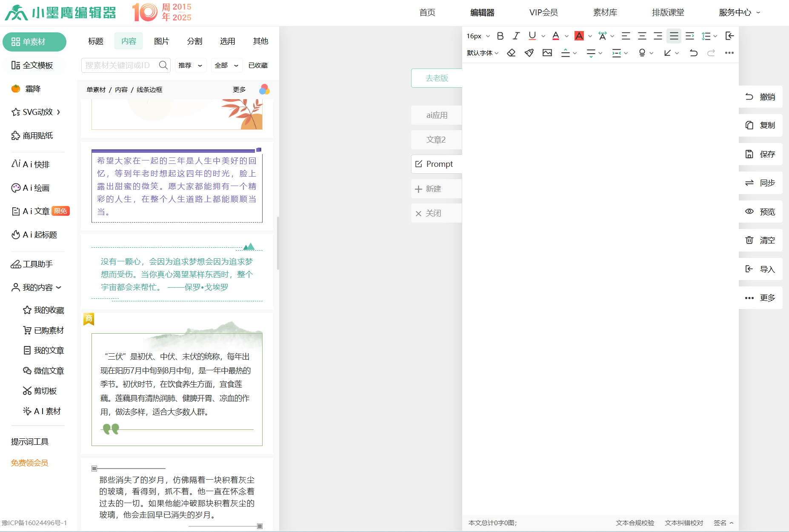Switch to the 图片 tab
Screen dimensions: 789x532
[162, 41]
